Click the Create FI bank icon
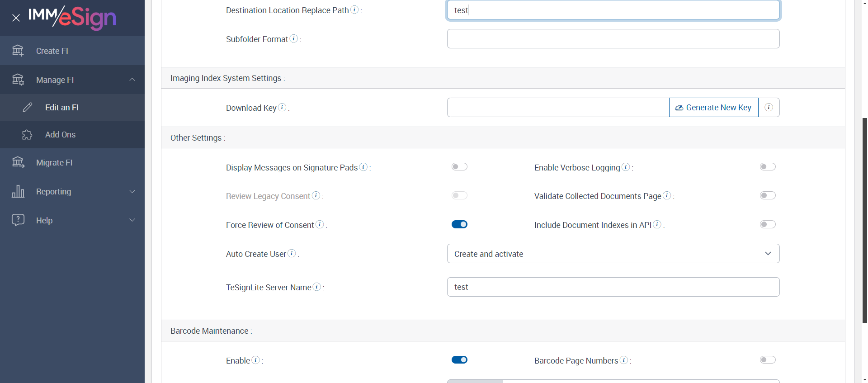The image size is (868, 383). [x=18, y=51]
